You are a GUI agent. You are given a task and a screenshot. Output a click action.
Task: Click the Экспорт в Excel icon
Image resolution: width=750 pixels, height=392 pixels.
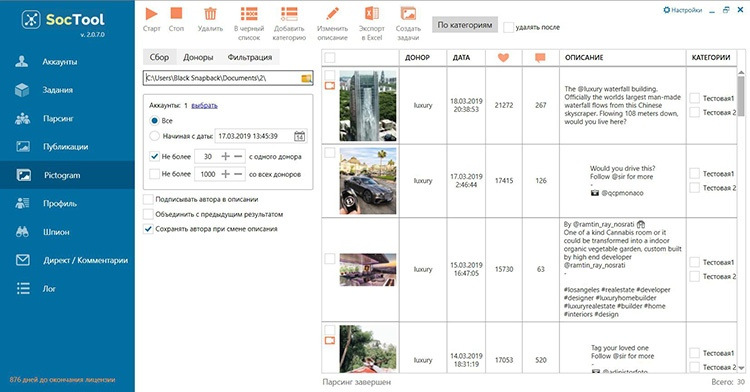(372, 14)
